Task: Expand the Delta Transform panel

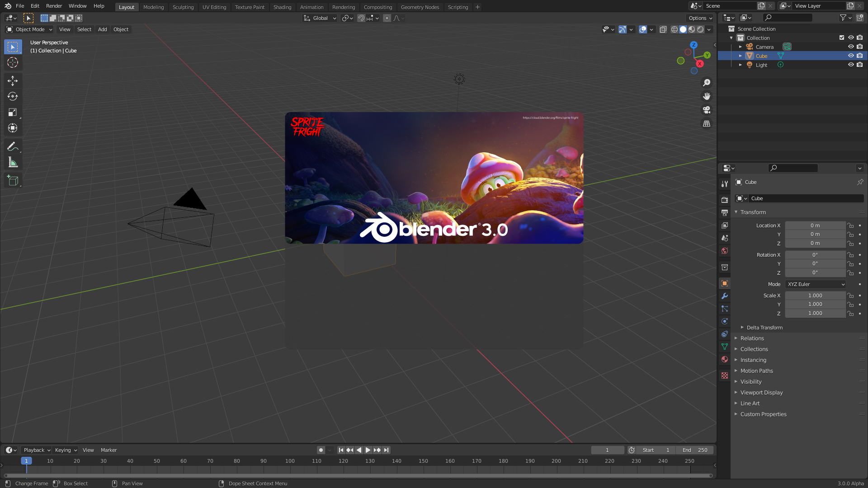Action: pyautogui.click(x=764, y=328)
